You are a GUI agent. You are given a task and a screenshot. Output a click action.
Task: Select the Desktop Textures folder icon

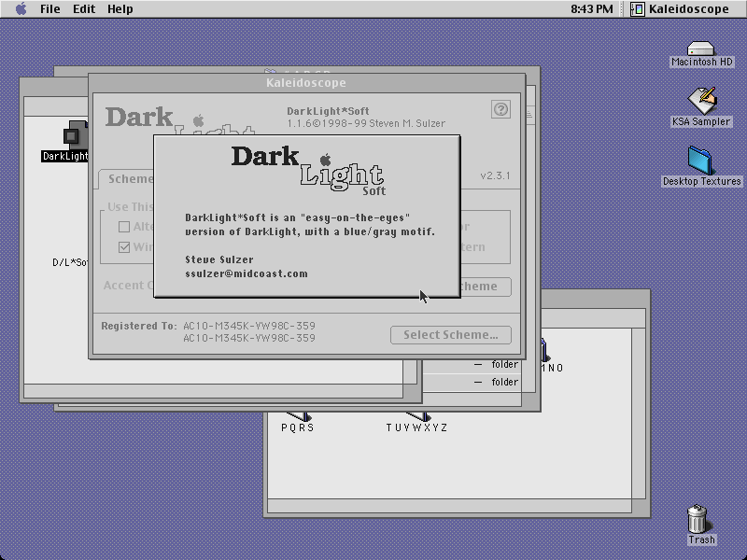(702, 167)
